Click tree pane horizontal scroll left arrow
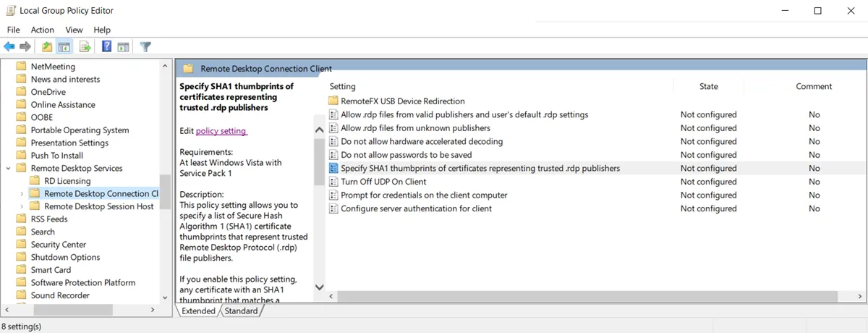 coord(6,310)
